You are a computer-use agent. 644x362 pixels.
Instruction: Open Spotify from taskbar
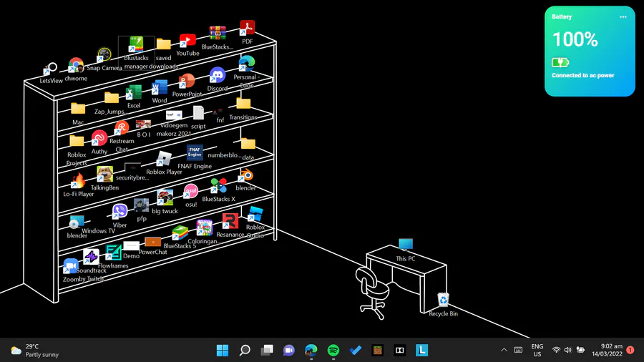[x=333, y=350]
